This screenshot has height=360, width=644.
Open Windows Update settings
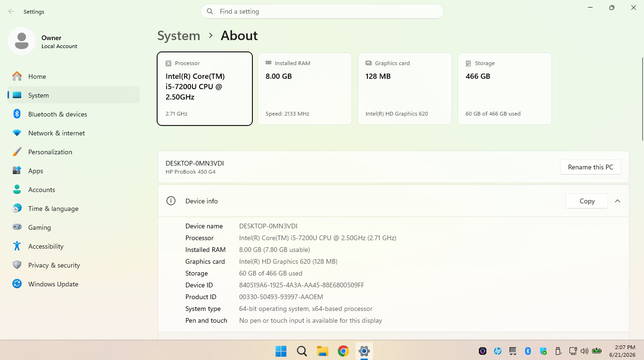(74, 284)
